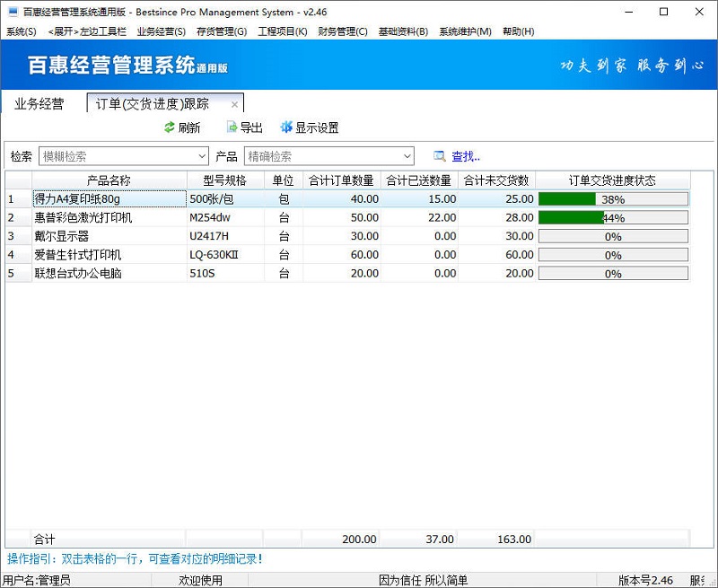Screen dimensions: 718x588
Task: Open the 系统(S) menu
Action: point(21,31)
